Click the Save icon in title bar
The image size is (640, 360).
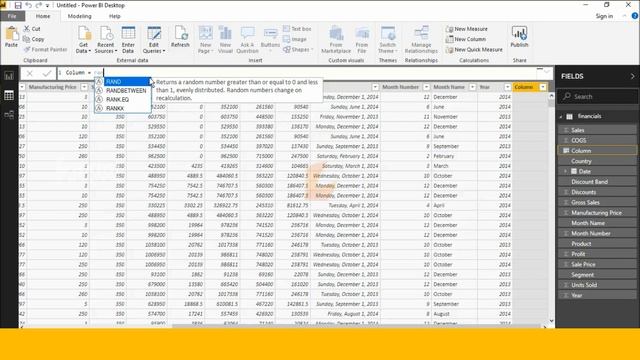[18, 5]
